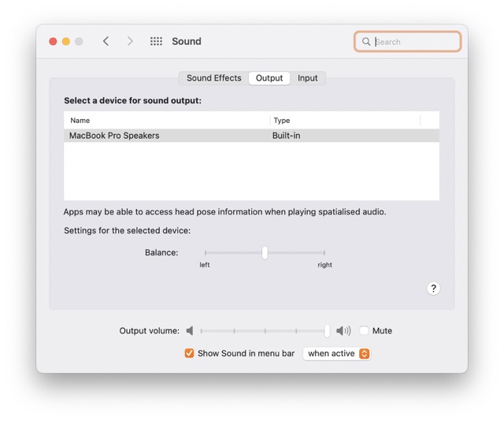Switch to the Sound Effects tab
Screen dimensions: 504x421
coord(213,78)
